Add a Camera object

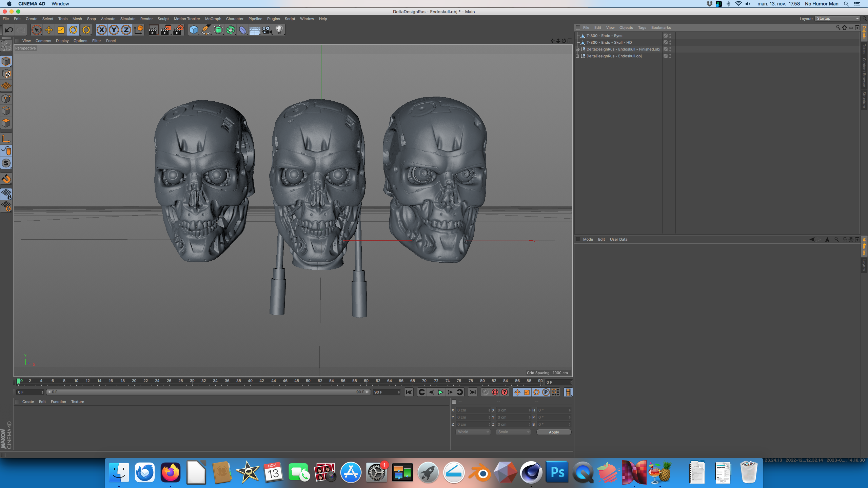point(267,30)
